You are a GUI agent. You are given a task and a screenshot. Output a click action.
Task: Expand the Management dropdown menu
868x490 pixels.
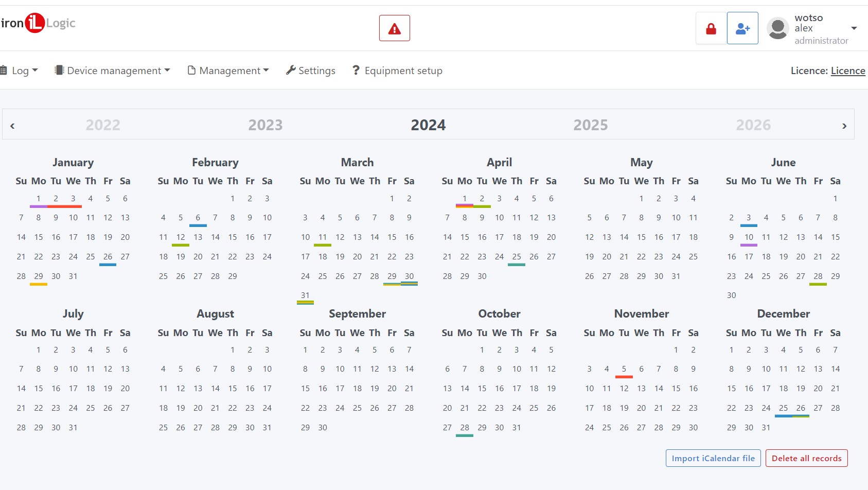pyautogui.click(x=228, y=71)
